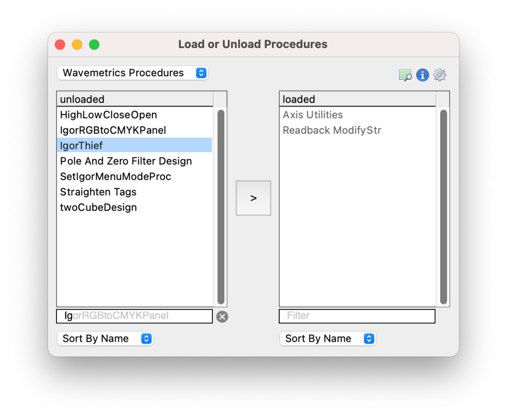Image resolution: width=507 pixels, height=420 pixels.
Task: Click the unloaded list filter field
Action: click(x=135, y=316)
